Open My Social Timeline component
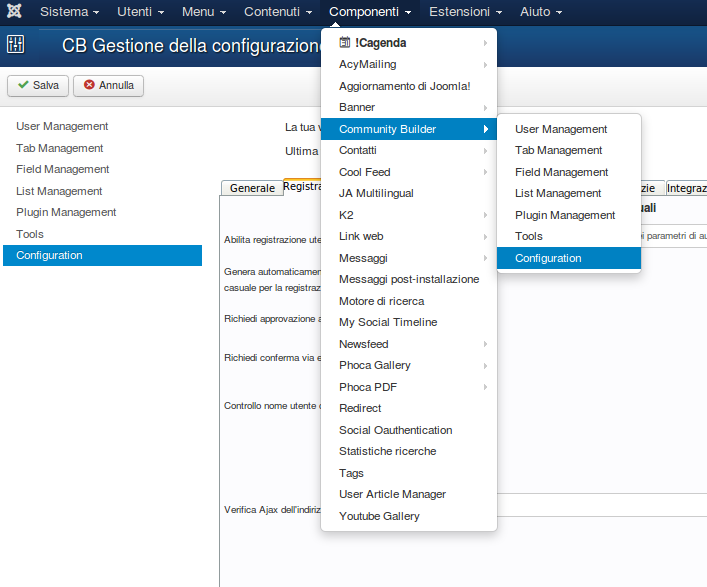The image size is (707, 587). pyautogui.click(x=409, y=322)
